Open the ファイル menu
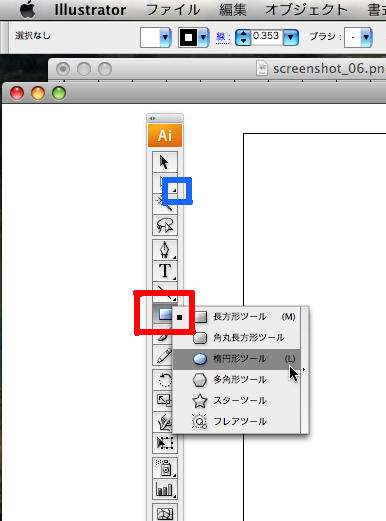 pos(173,10)
